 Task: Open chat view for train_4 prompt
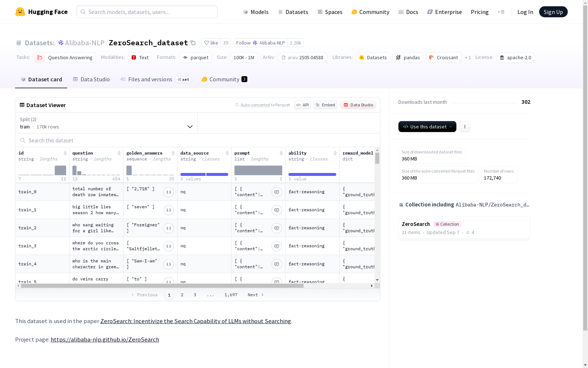277,264
